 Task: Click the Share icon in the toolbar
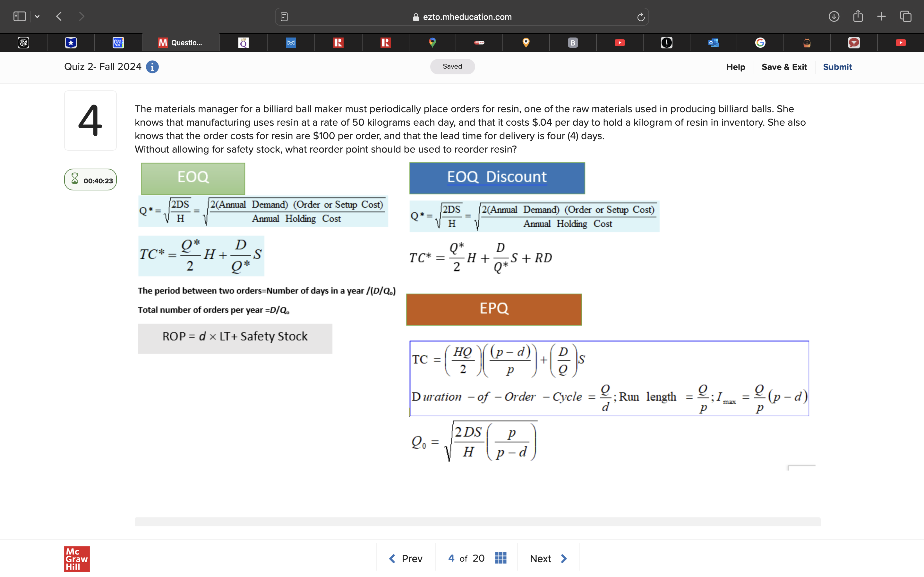click(x=858, y=16)
